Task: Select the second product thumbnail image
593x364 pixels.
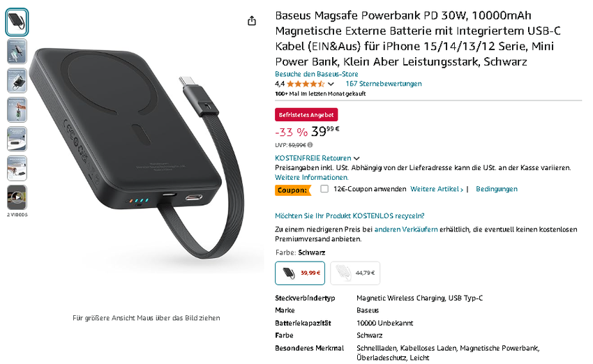Action: point(17,51)
